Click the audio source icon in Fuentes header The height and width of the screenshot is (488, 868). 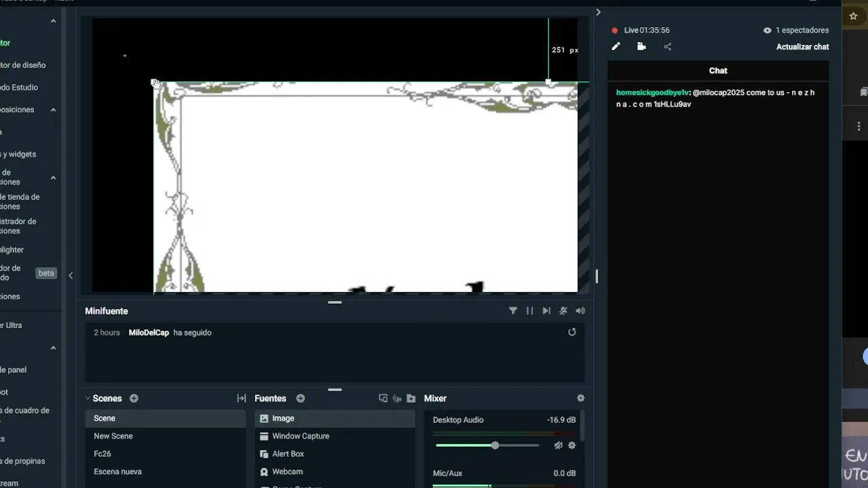[x=397, y=399]
